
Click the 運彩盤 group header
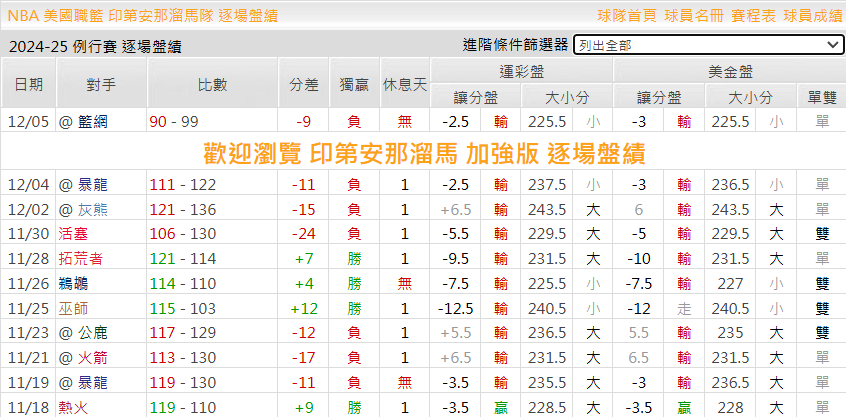(x=521, y=71)
